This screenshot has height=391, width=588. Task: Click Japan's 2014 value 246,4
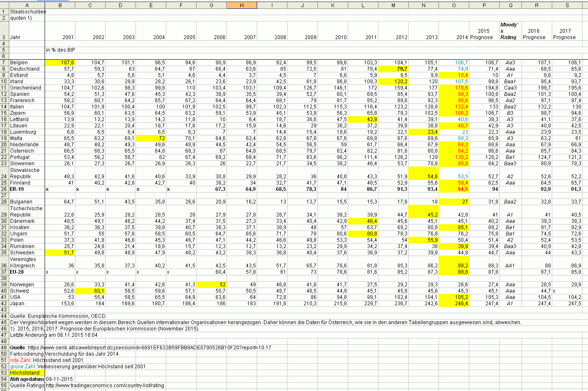pos(454,304)
